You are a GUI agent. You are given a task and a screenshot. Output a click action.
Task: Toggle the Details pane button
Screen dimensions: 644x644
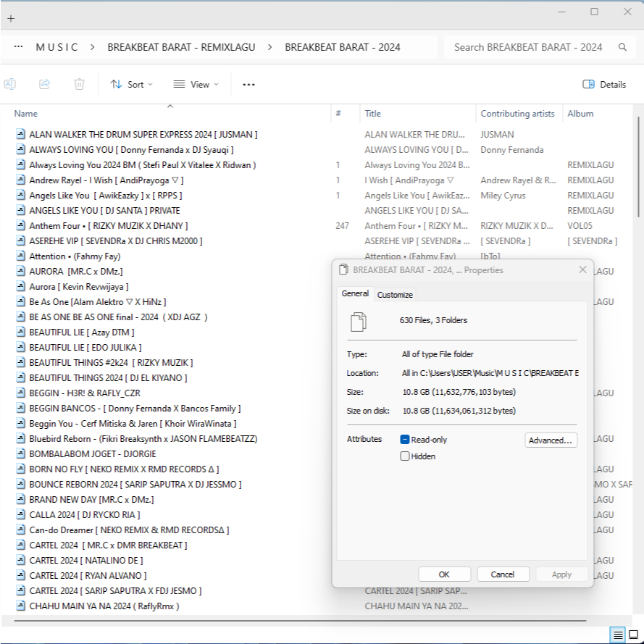[604, 84]
